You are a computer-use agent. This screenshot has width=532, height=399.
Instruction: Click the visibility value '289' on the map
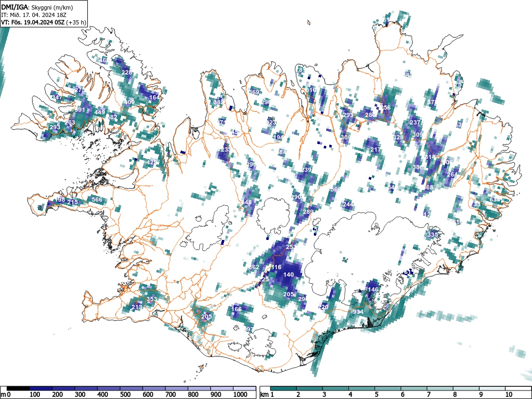tap(308, 212)
